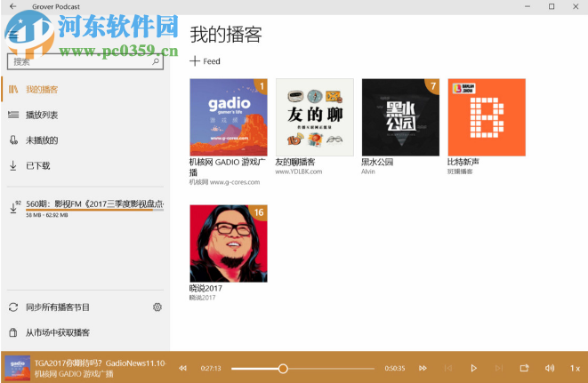588x383 pixels.
Task: Get podcasts from store 从市场中获取播客
Action: click(57, 332)
